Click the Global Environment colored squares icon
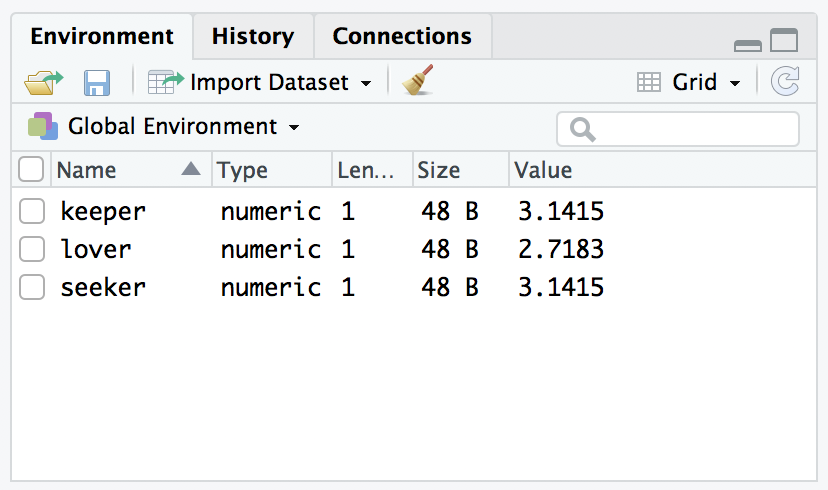The image size is (828, 490). [x=42, y=126]
